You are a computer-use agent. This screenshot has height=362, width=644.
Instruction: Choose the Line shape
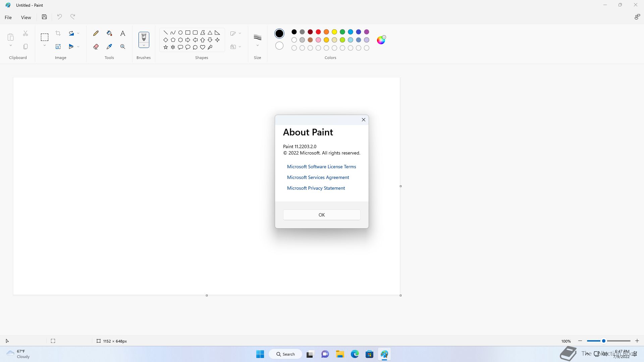click(166, 33)
